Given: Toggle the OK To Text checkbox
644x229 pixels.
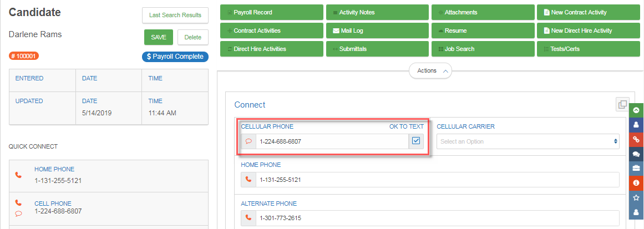Looking at the screenshot, I should click(x=416, y=141).
